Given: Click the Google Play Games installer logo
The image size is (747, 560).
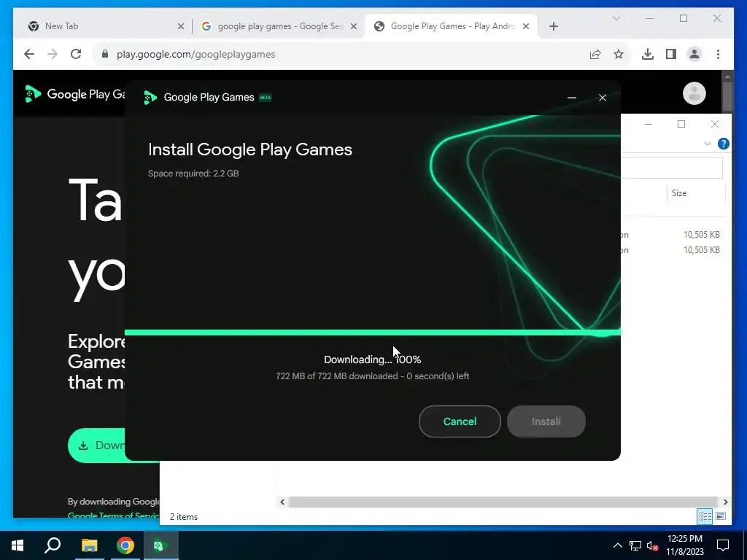Looking at the screenshot, I should click(150, 98).
